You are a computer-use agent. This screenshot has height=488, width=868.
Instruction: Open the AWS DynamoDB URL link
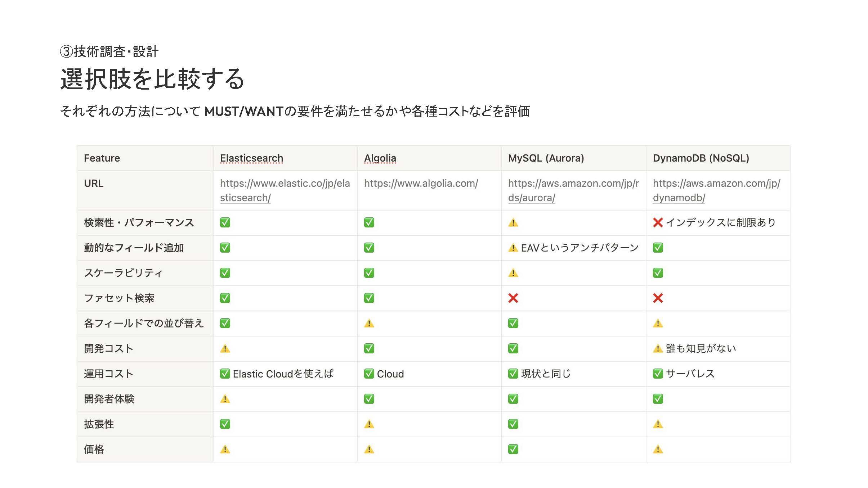pos(716,190)
